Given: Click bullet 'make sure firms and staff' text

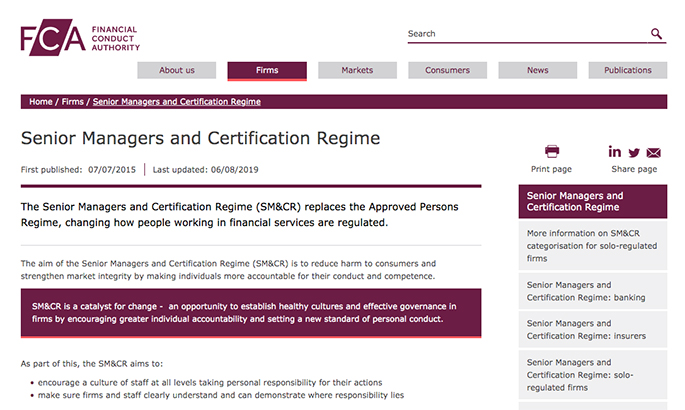Looking at the screenshot, I should tap(221, 395).
